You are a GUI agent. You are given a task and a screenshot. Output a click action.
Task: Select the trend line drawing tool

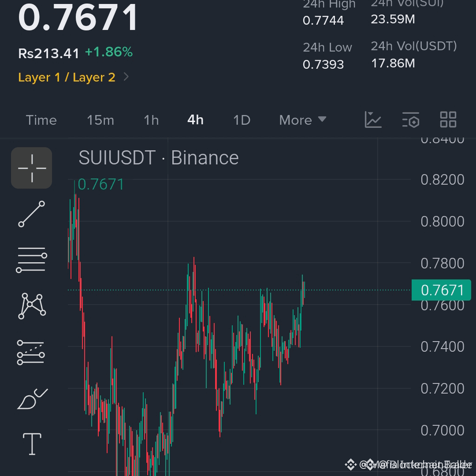[32, 214]
